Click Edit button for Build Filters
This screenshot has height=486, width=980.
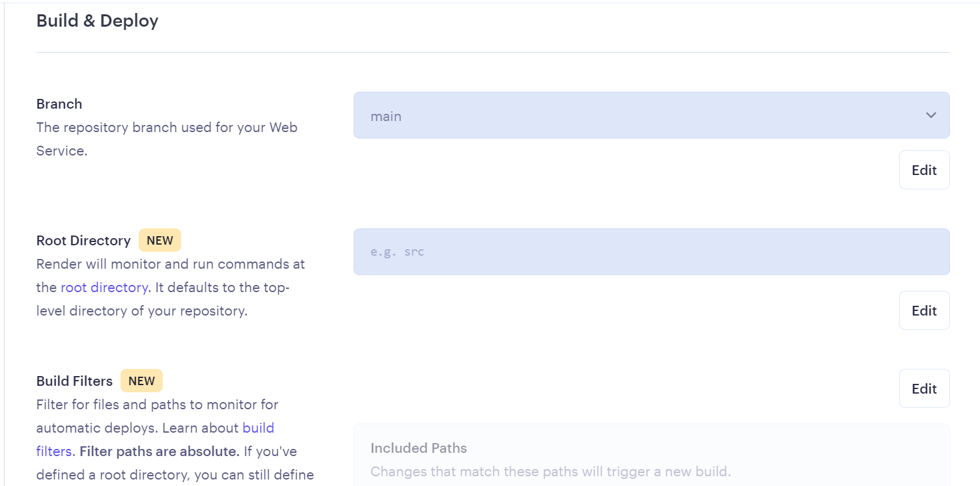pos(924,388)
